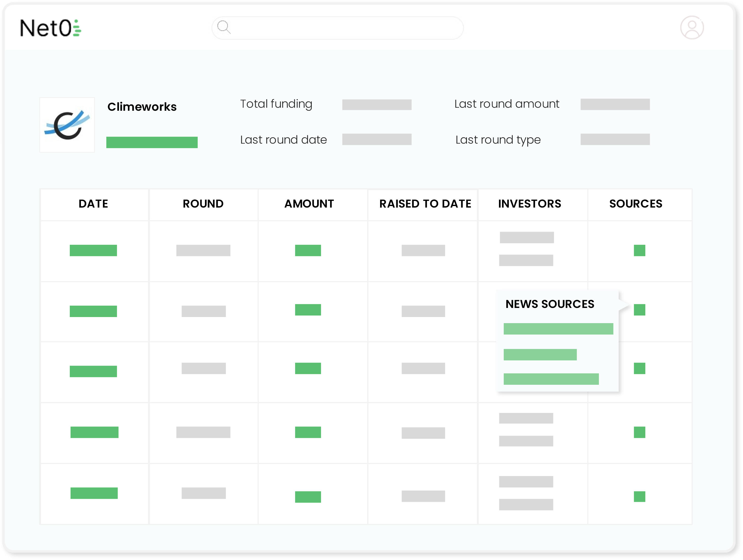Select the source icon beside the News Sources popup
This screenshot has height=560, width=743.
pos(640,310)
